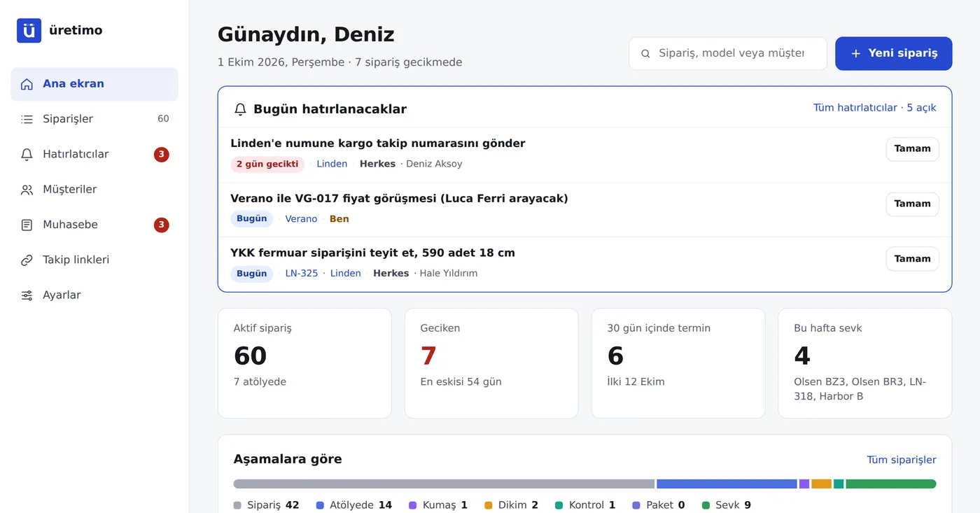Click the sliders icon beside Ayarlar
Screen dimensions: 980x513
click(x=27, y=295)
